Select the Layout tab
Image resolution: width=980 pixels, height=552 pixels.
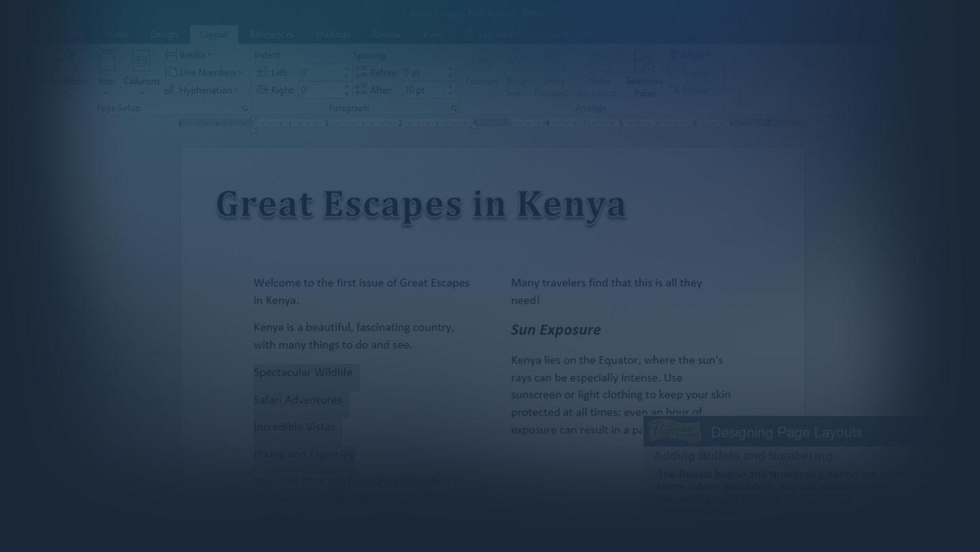coord(214,34)
